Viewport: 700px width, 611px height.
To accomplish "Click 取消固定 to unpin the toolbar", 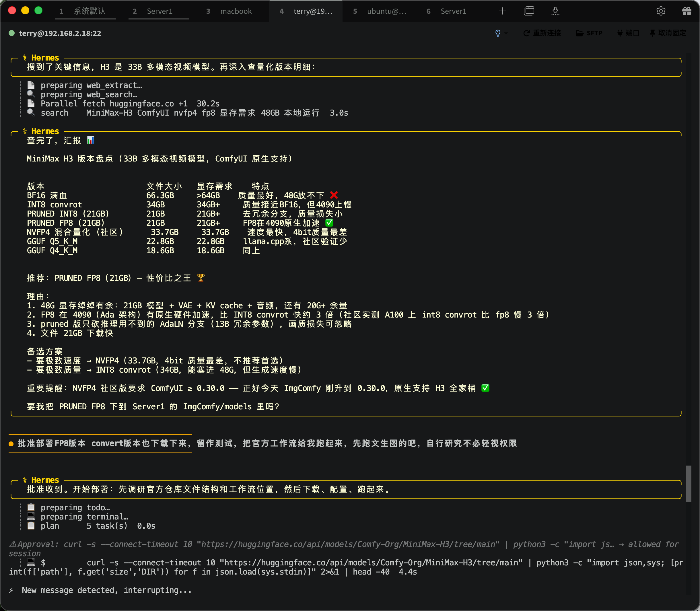I will click(668, 33).
